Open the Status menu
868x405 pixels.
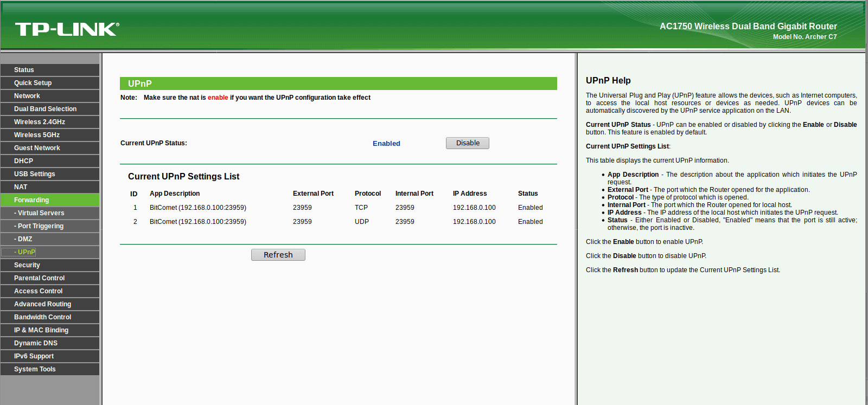click(50, 70)
